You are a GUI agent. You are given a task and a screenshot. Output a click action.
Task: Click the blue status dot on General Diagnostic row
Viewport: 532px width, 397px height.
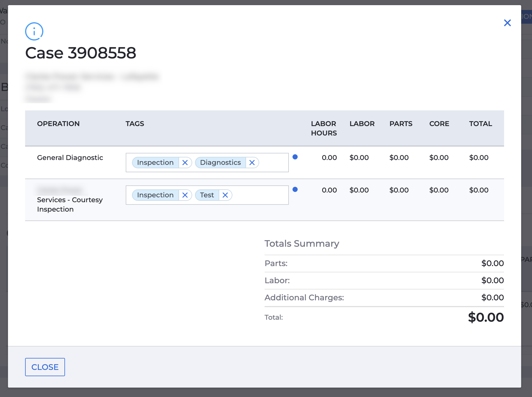296,157
